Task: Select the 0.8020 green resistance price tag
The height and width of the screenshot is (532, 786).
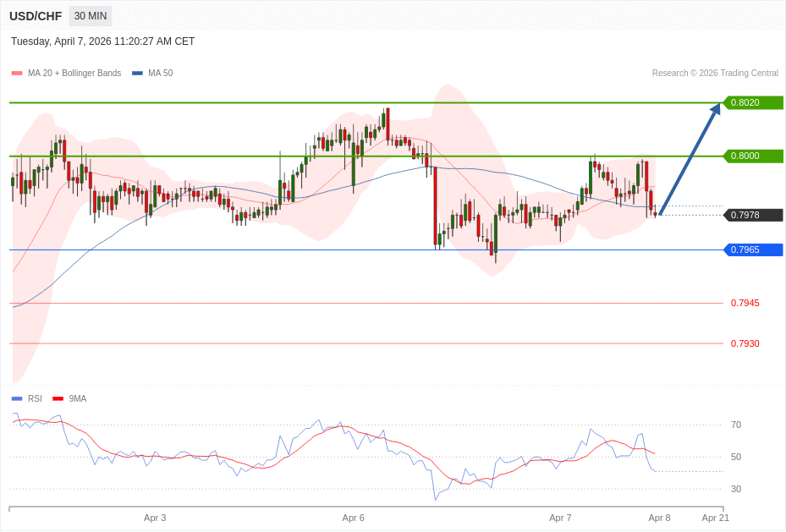Action: coord(752,102)
